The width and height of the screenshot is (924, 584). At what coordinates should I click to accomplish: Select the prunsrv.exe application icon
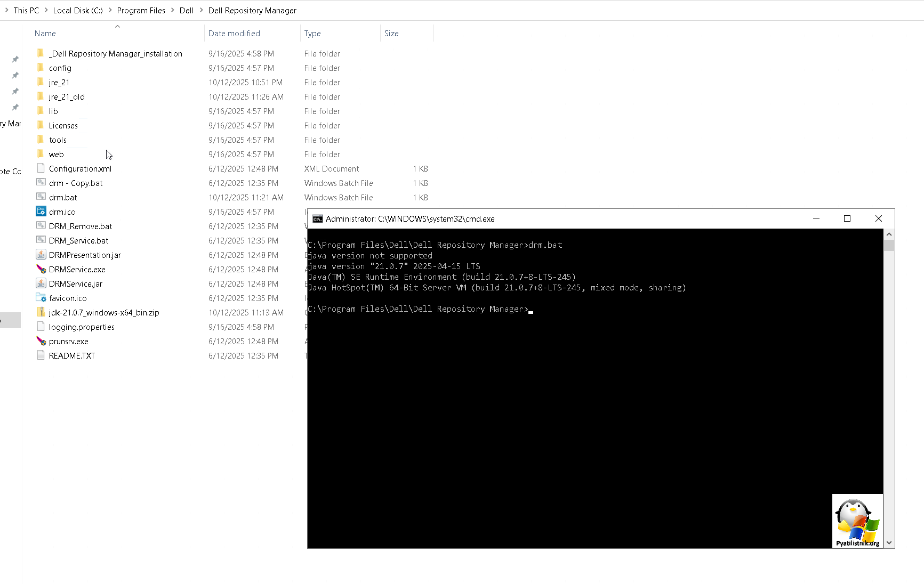tap(41, 341)
